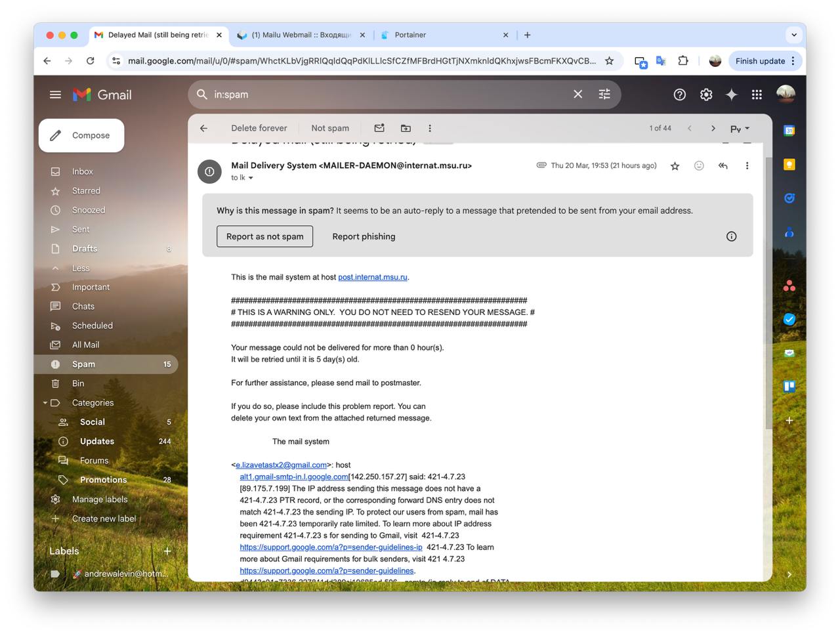Open Google Calendar side panel icon
Viewport: 840px width, 636px height.
point(789,131)
